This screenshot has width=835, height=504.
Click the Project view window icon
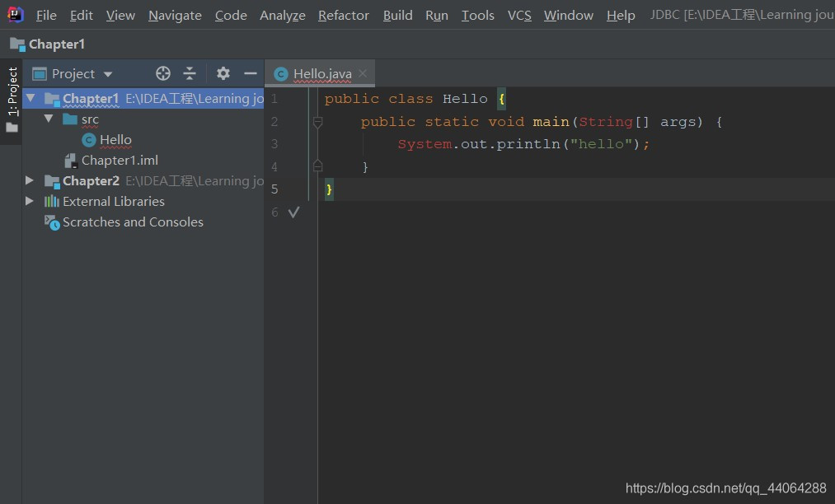(40, 73)
